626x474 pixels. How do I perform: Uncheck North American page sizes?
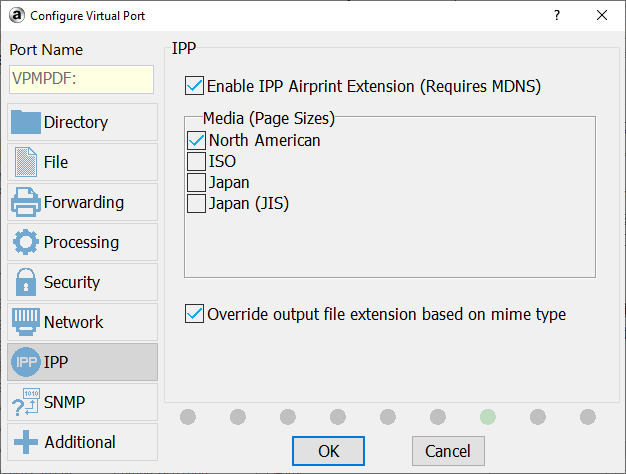pos(197,140)
